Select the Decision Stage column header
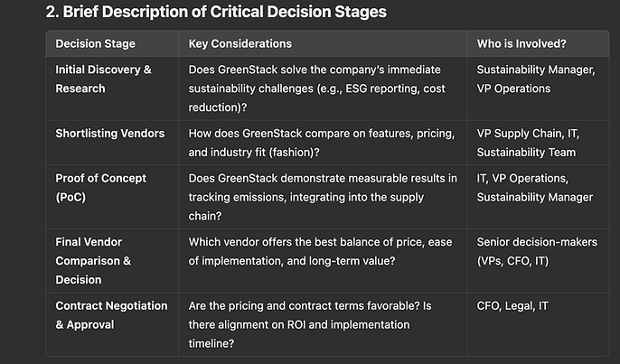The height and width of the screenshot is (364, 620). click(95, 43)
